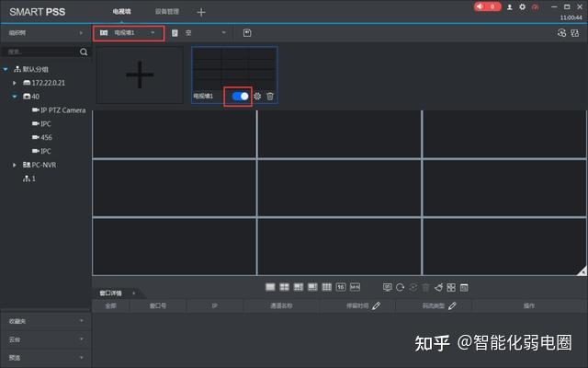Delete 电视墙1 using its trash icon
The height and width of the screenshot is (368, 588).
tap(270, 96)
